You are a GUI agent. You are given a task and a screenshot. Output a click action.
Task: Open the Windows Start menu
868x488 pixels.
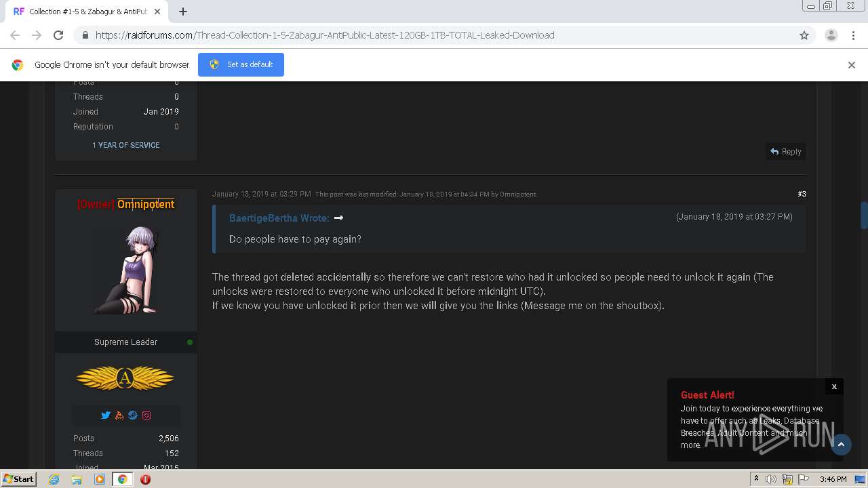click(x=18, y=479)
